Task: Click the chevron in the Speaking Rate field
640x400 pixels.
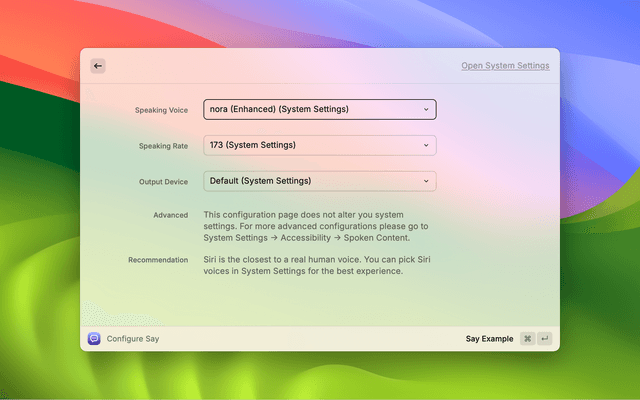Action: point(426,145)
